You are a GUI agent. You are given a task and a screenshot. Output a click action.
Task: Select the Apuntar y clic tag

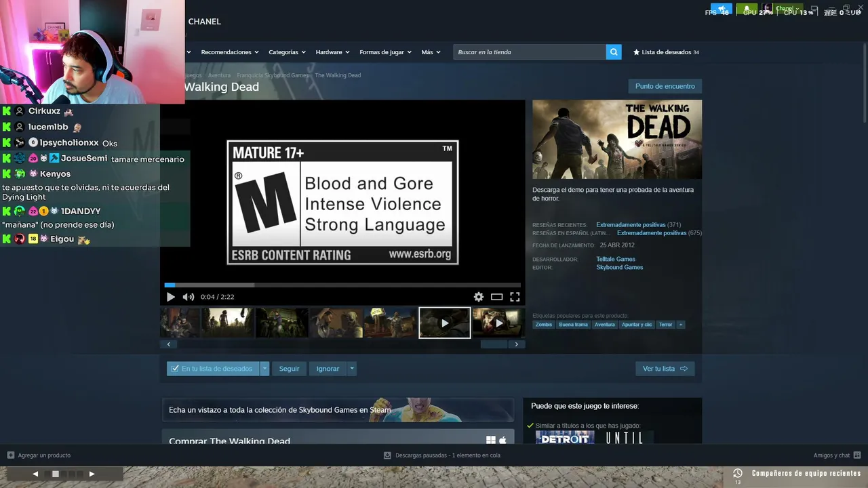click(637, 325)
